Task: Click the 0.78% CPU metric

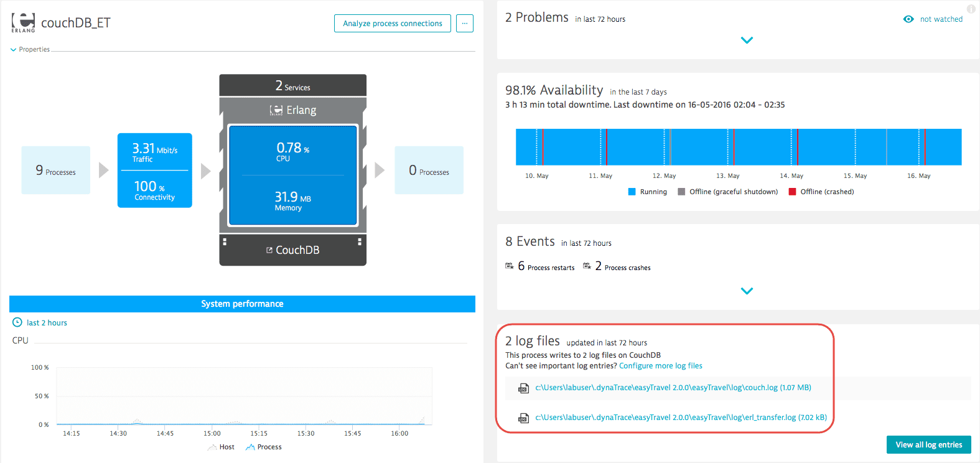Action: point(293,151)
